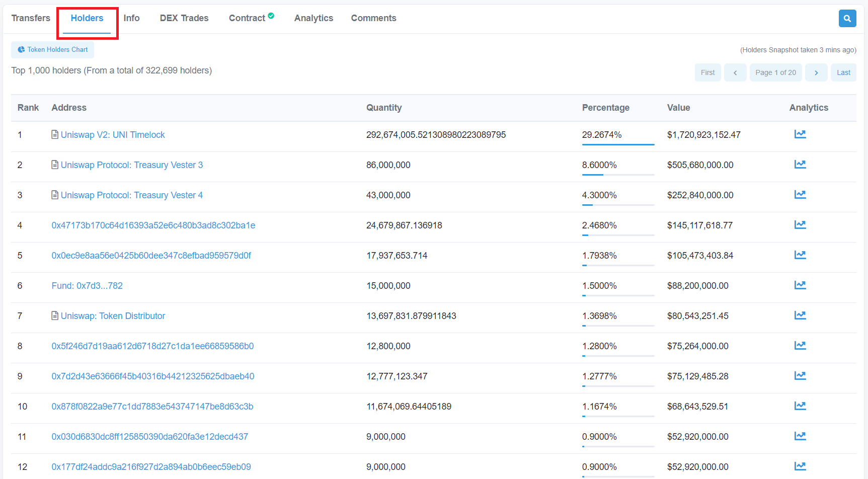Screen dimensions: 868x479
Task: Open analytics chart for Treasury Vester 3 row
Action: 800,165
